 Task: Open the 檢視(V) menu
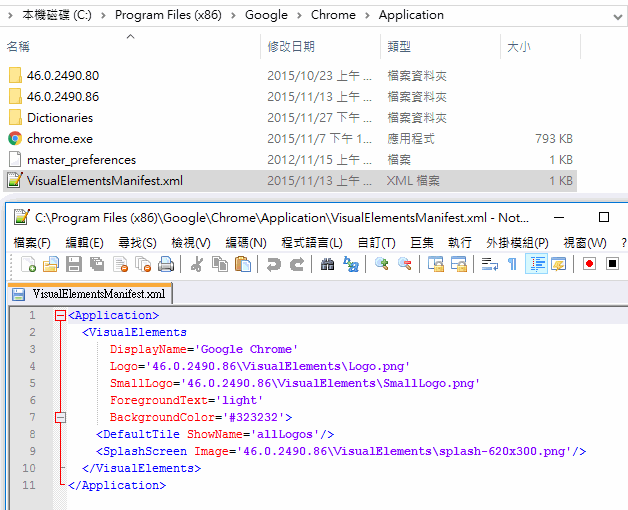click(191, 242)
